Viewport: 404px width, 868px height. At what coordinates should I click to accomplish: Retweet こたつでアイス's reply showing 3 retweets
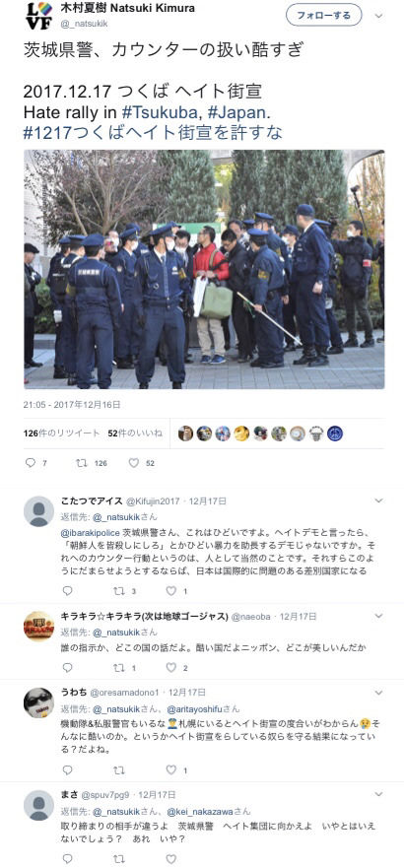[x=118, y=591]
